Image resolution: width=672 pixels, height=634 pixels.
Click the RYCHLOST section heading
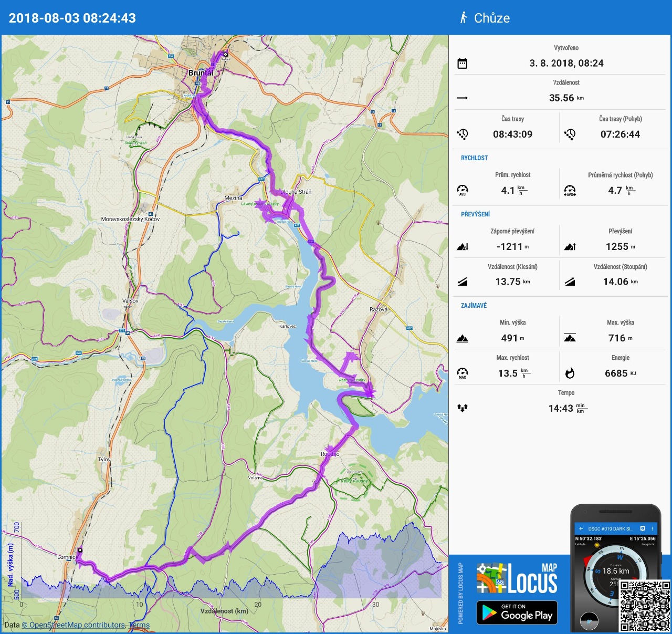pyautogui.click(x=474, y=158)
